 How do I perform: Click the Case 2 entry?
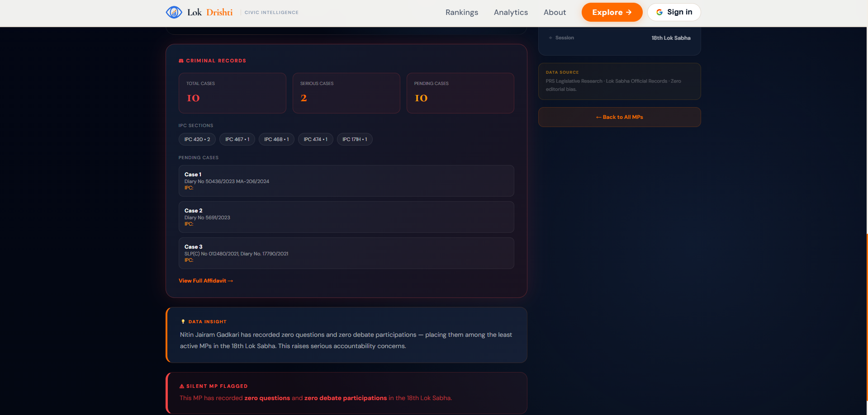346,217
